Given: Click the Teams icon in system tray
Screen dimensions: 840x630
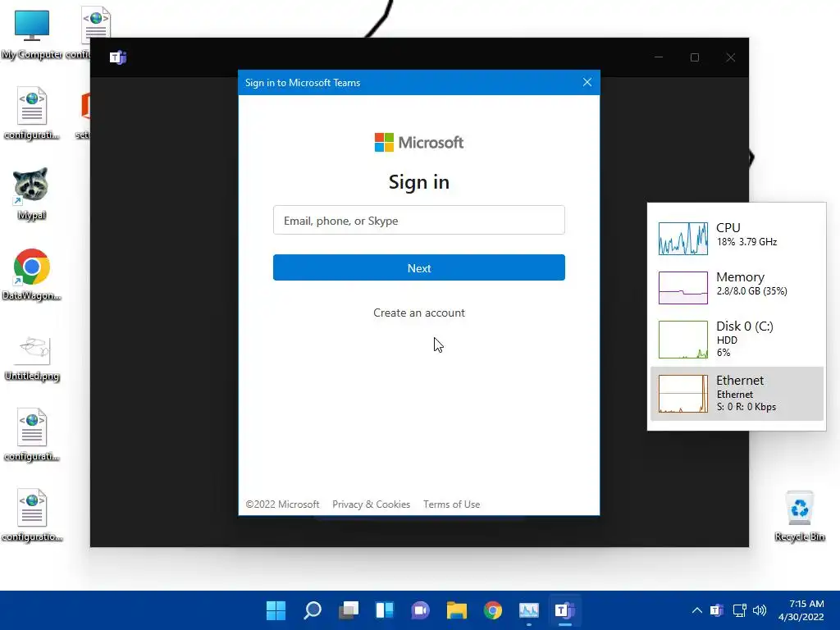Looking at the screenshot, I should pos(717,610).
